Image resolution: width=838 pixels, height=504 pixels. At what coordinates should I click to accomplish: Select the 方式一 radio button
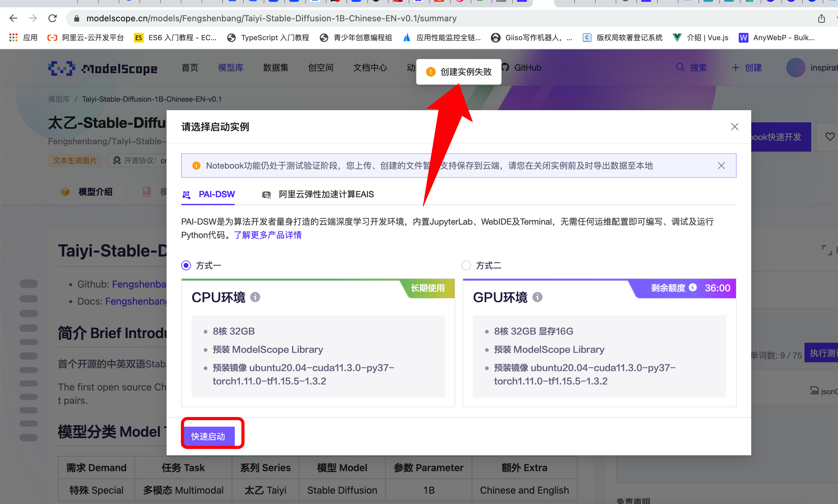click(186, 265)
